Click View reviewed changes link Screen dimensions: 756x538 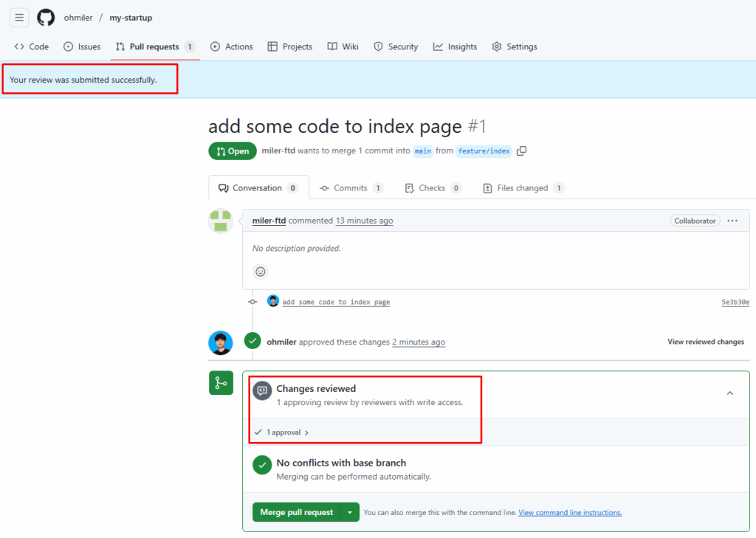pyautogui.click(x=705, y=342)
